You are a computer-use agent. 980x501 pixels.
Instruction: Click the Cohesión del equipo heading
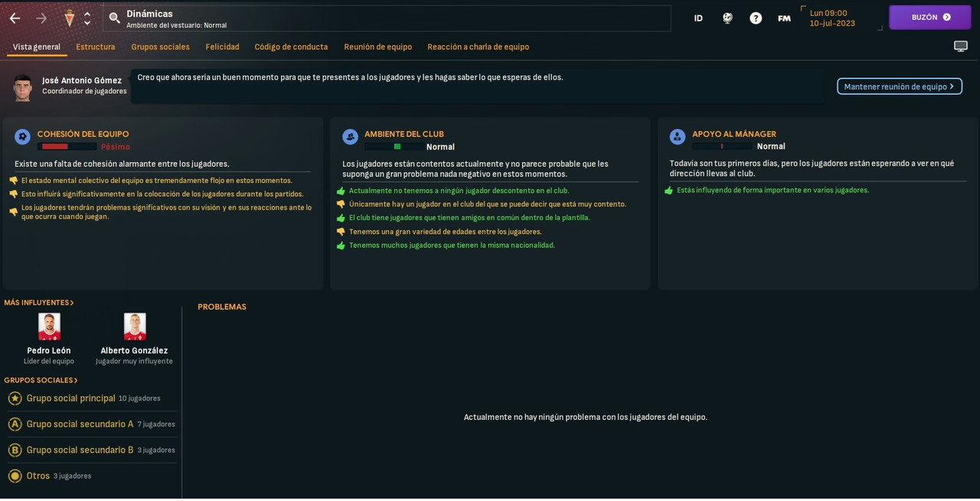pos(83,134)
